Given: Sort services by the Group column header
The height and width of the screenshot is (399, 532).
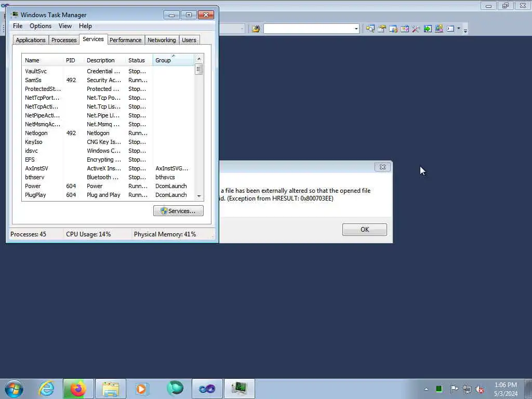Looking at the screenshot, I should pos(173,60).
